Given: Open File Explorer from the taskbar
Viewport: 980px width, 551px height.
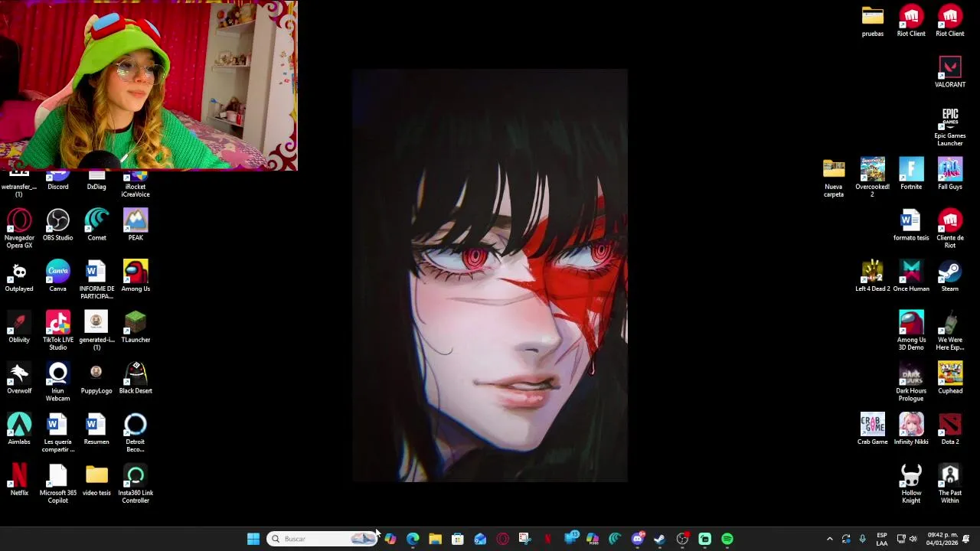Looking at the screenshot, I should [435, 539].
